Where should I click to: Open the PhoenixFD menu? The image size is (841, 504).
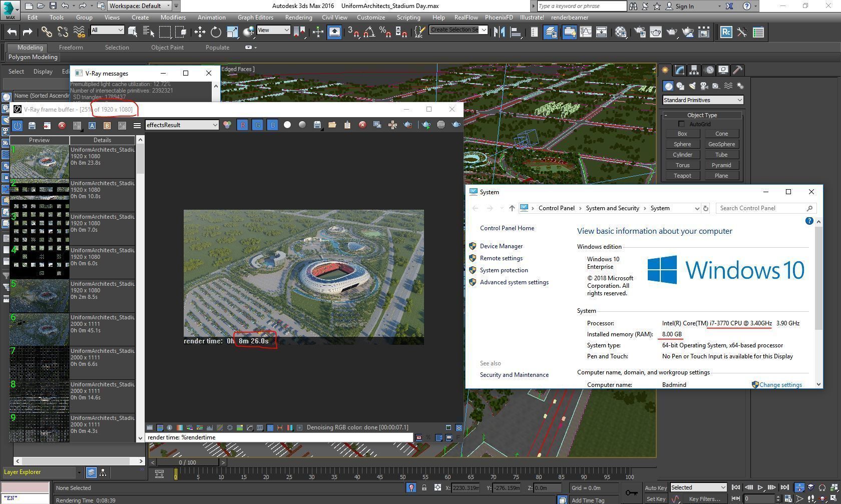pyautogui.click(x=499, y=17)
